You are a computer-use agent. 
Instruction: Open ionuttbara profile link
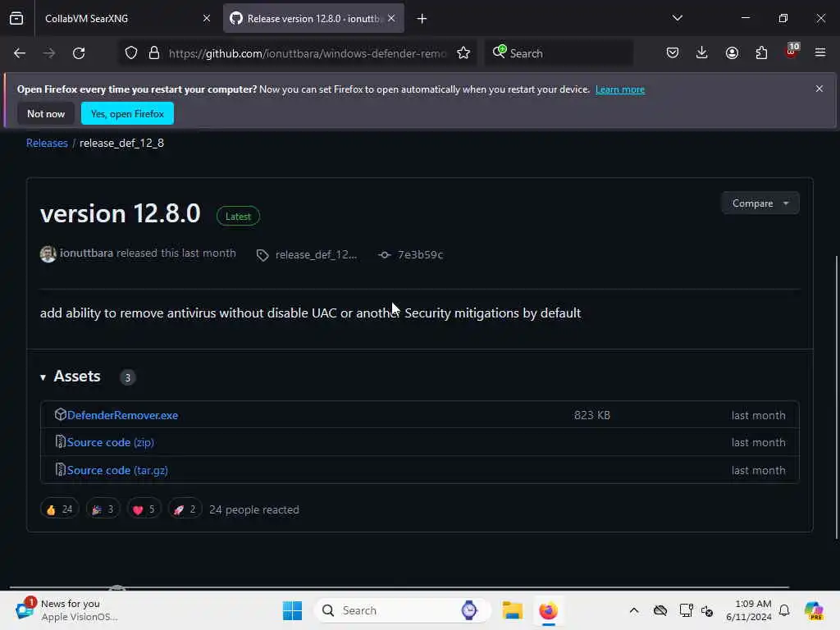pyautogui.click(x=86, y=253)
